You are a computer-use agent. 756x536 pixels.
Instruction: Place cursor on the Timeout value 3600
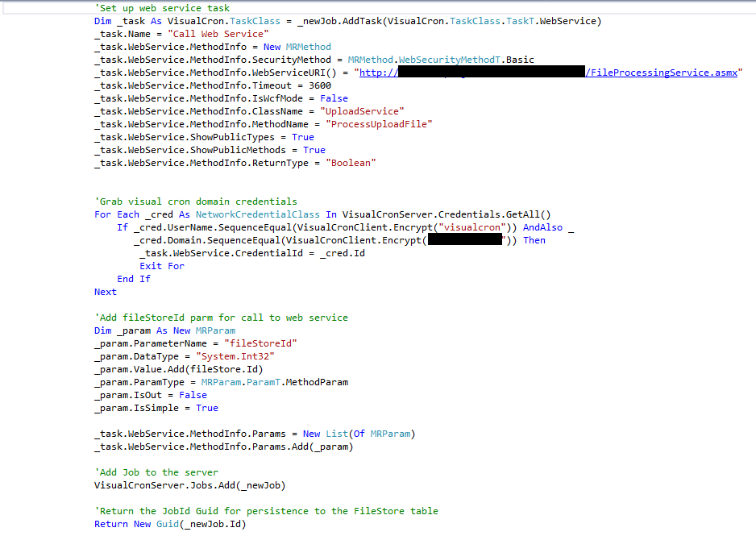[320, 85]
